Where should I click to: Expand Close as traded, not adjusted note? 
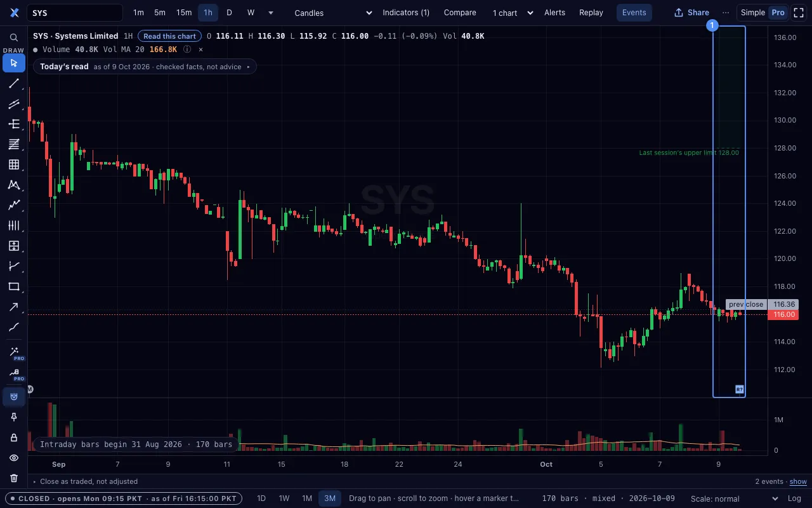(85, 481)
